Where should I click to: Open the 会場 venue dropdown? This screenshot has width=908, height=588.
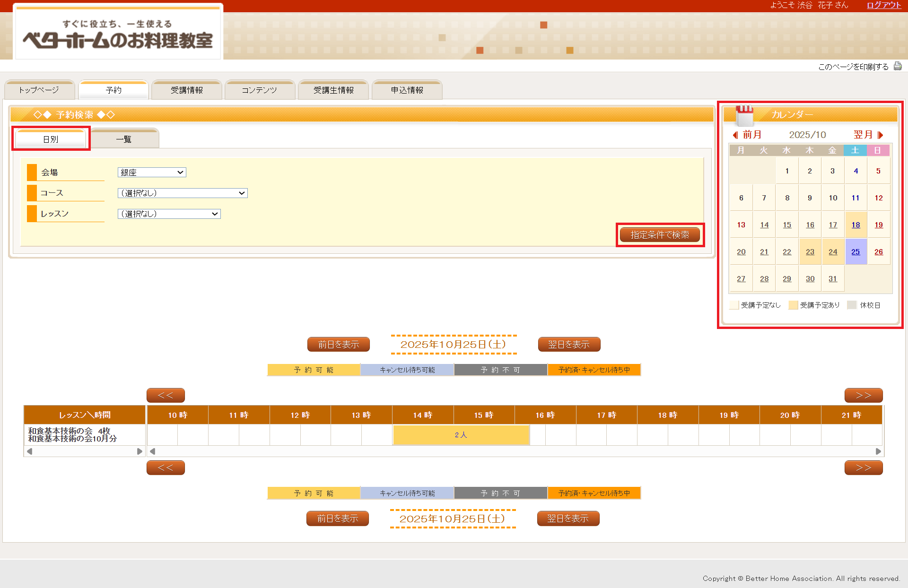coord(152,173)
